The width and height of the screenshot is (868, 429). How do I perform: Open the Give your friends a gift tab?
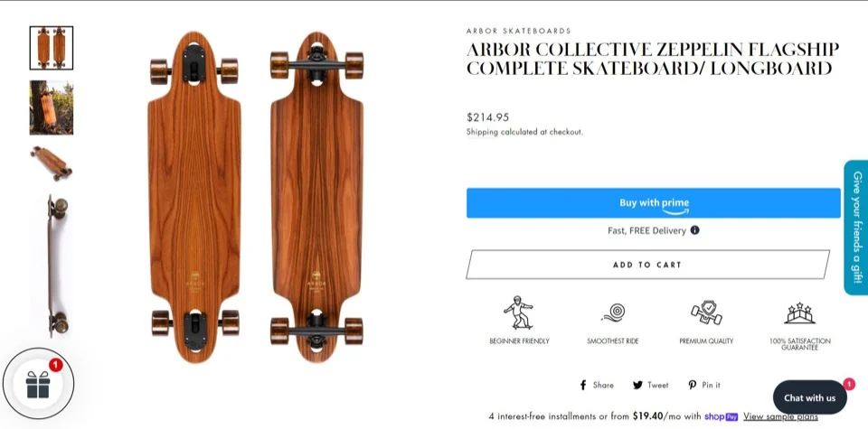(x=855, y=227)
